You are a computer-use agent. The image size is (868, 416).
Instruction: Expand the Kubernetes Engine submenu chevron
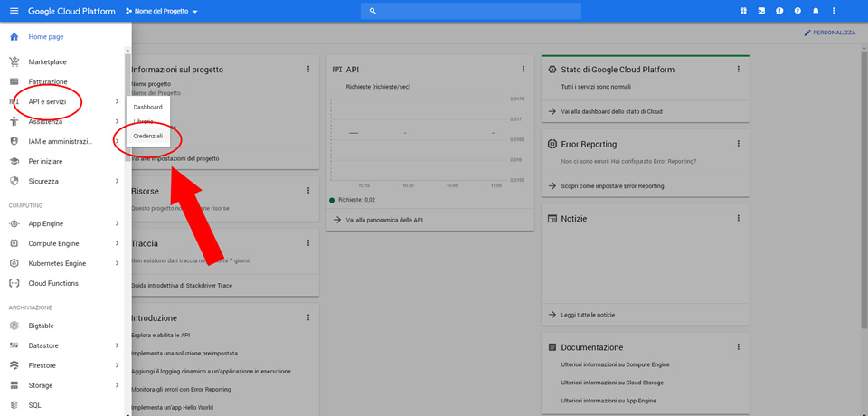(x=117, y=264)
